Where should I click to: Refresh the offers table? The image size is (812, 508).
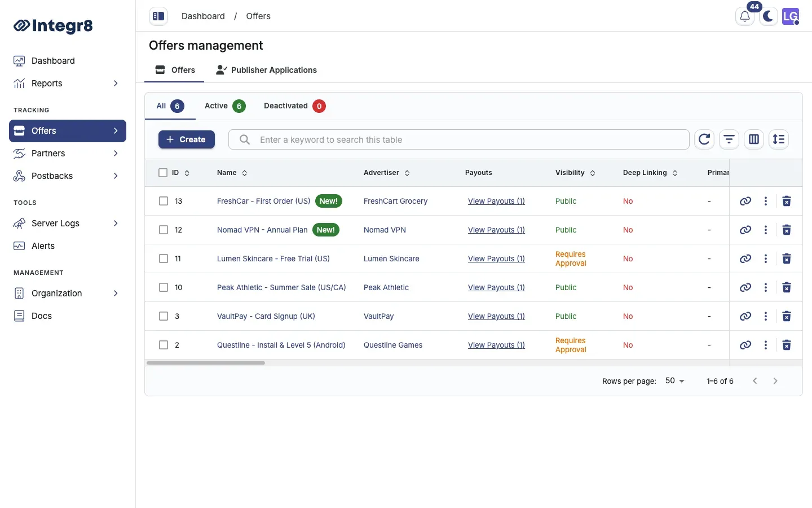coord(704,139)
